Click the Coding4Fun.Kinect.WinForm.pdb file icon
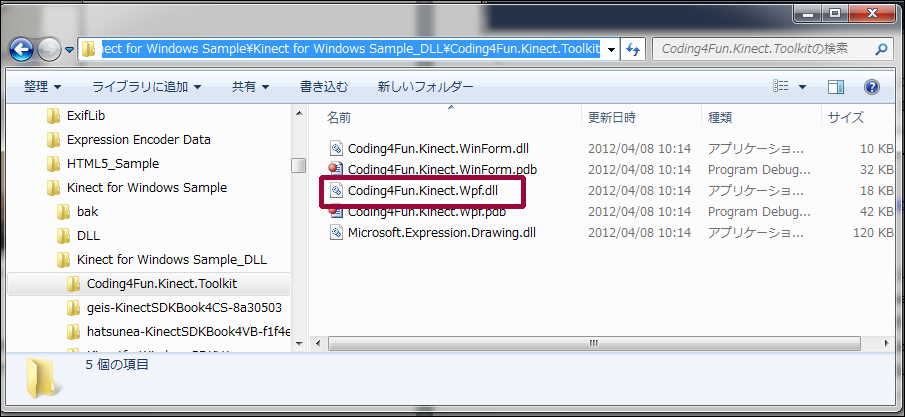 (x=336, y=169)
